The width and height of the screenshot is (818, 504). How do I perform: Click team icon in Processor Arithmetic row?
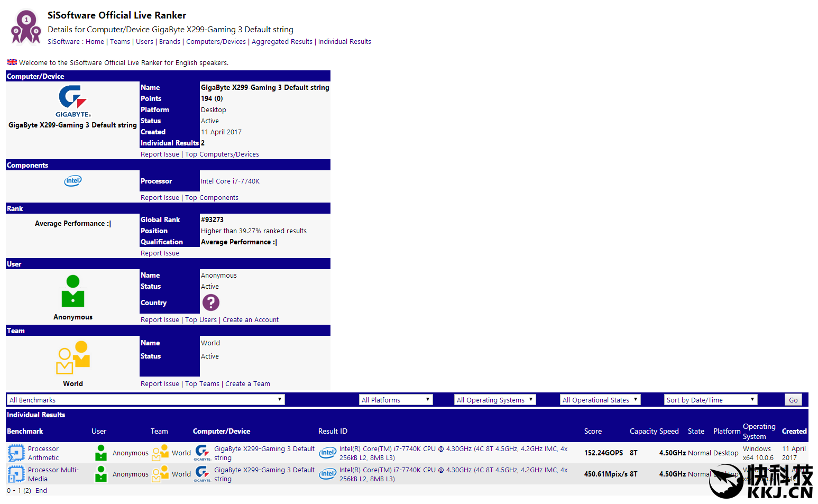pos(160,453)
